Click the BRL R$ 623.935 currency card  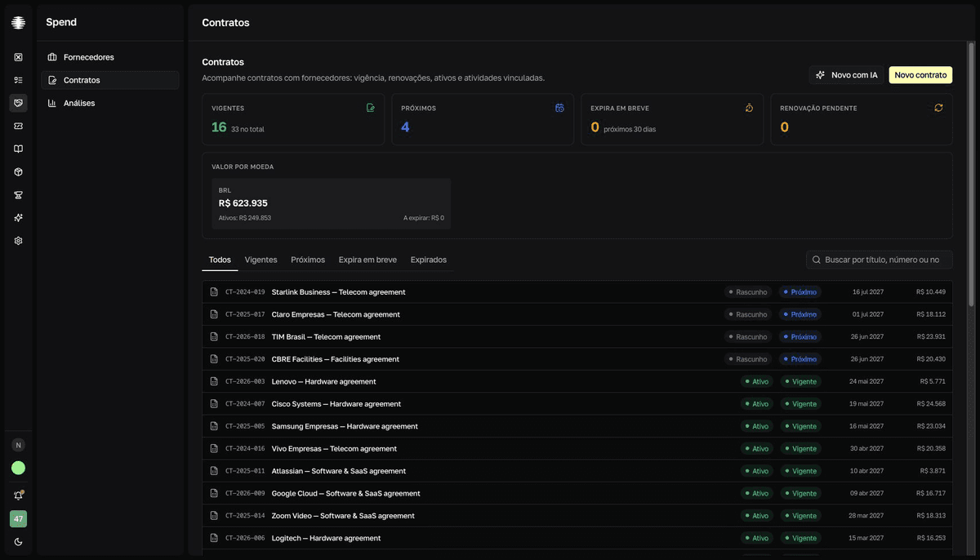[x=331, y=204]
